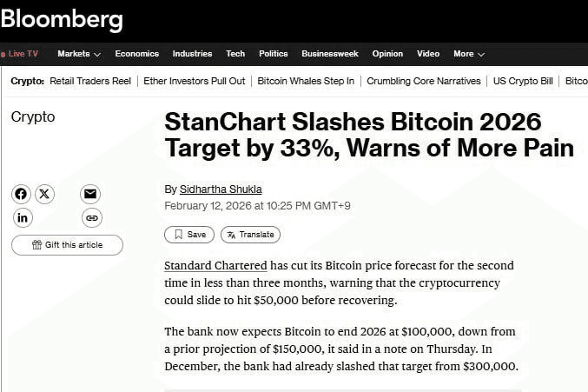Open the Tech section

pos(235,54)
